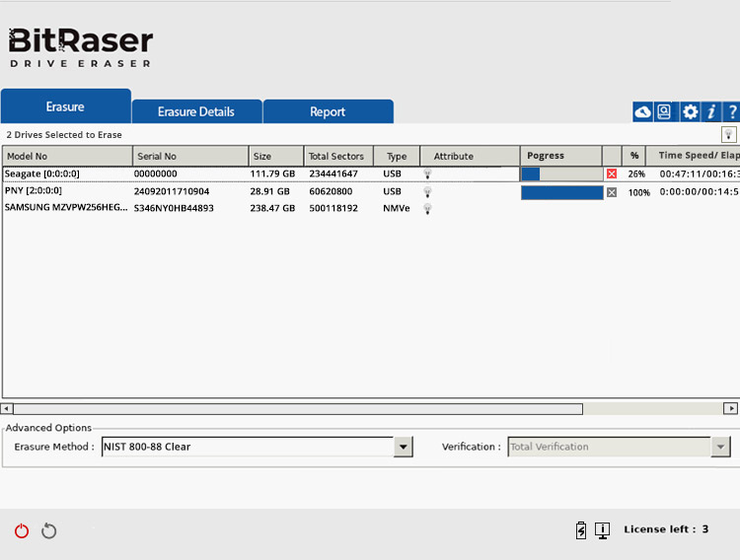Viewport: 740px width, 560px height.
Task: Click serial number 24092011710904
Action: 172,191
